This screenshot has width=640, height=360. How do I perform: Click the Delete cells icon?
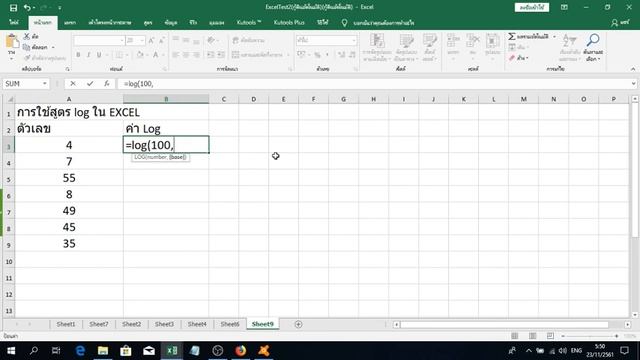click(473, 41)
